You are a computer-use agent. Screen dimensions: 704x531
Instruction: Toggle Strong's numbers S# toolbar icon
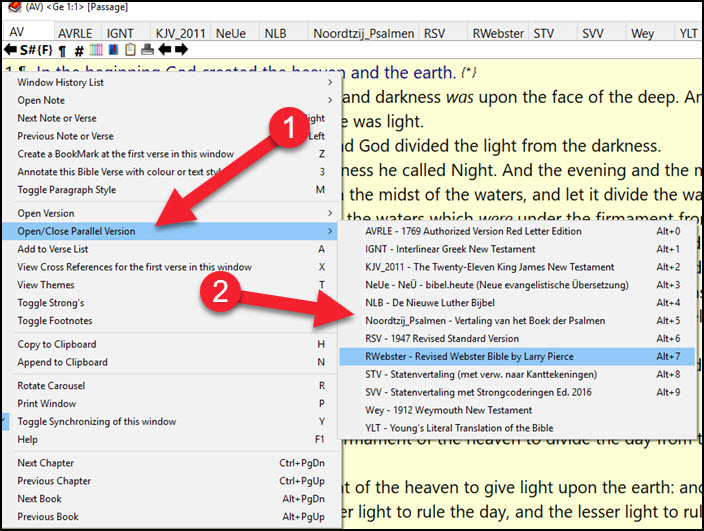pyautogui.click(x=28, y=50)
